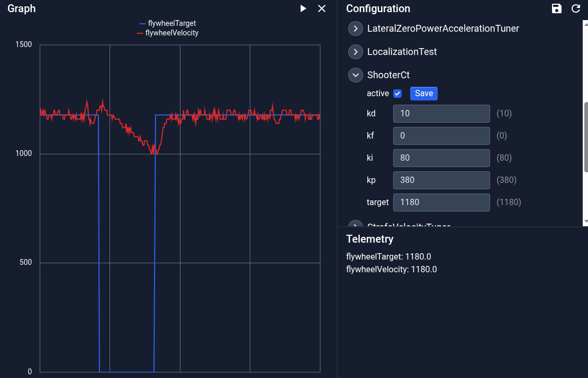Switch focus to the Telemetry panel
Screen dimensions: 588x378
[x=370, y=239]
